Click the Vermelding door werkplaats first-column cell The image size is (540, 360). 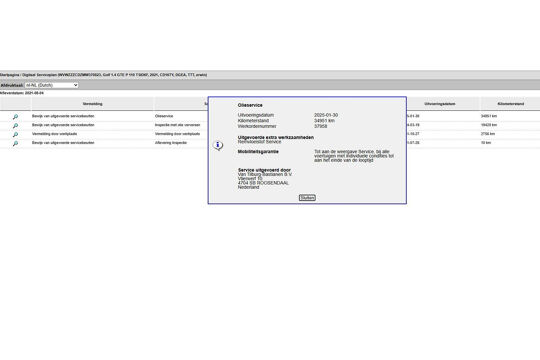tap(54, 134)
